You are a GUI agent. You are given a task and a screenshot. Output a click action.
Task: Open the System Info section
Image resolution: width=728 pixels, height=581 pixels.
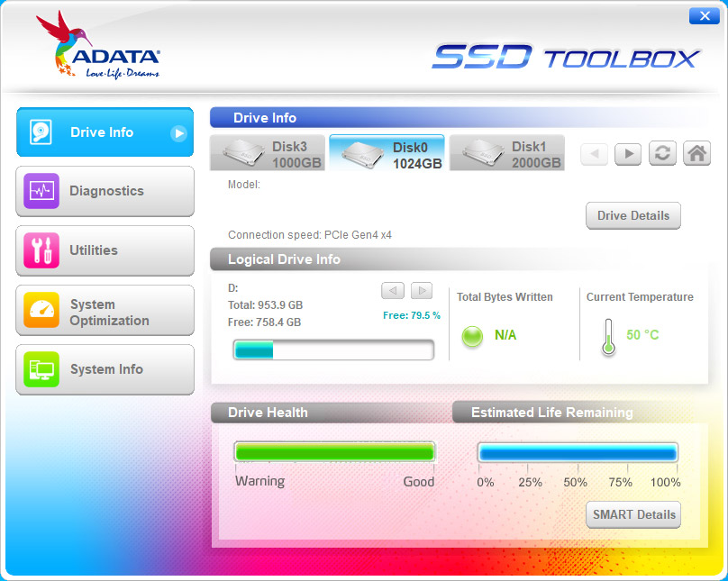(x=105, y=369)
